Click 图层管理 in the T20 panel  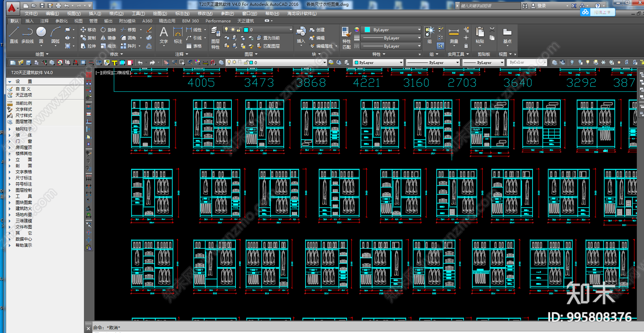(23, 122)
